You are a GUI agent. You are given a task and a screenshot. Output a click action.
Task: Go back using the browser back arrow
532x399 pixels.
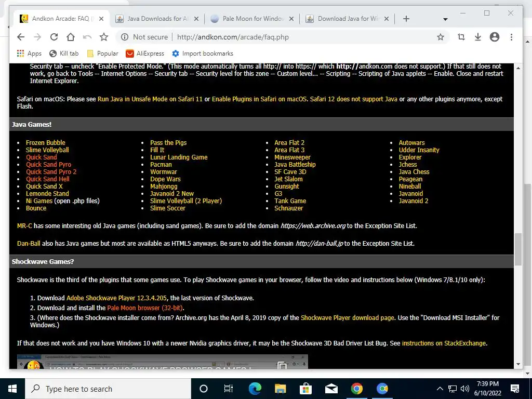21,37
